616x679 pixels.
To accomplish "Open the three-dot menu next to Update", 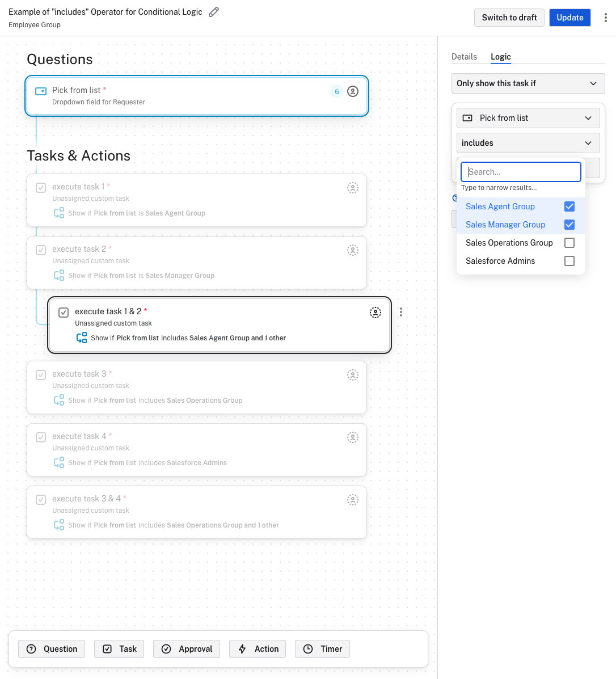I will click(605, 18).
